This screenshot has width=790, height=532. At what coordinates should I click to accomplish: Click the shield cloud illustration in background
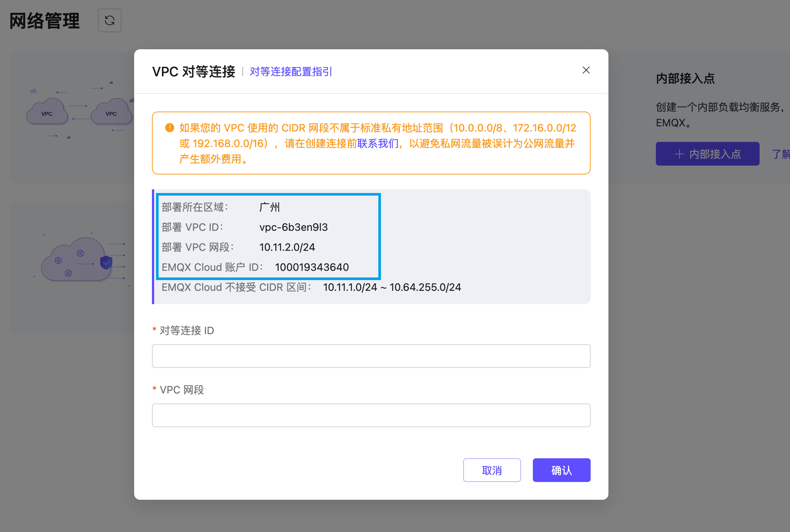[x=82, y=259]
